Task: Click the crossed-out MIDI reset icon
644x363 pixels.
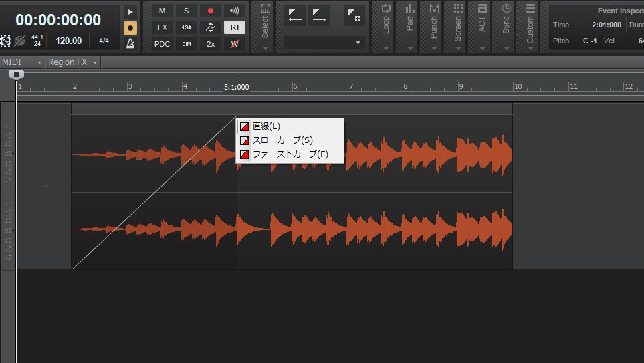Action: [x=19, y=41]
